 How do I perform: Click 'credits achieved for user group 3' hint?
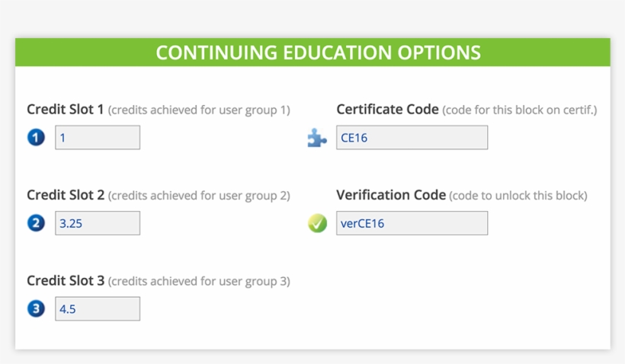[199, 282]
